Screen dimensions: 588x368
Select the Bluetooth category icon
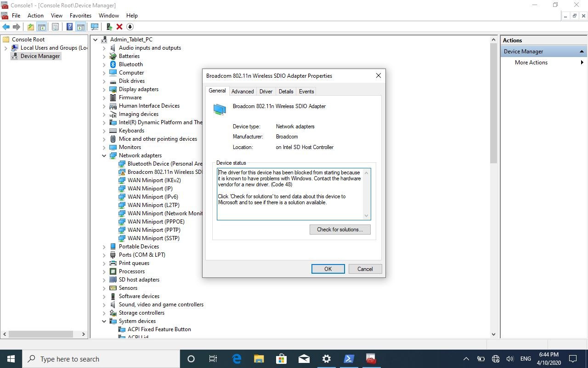tap(113, 64)
